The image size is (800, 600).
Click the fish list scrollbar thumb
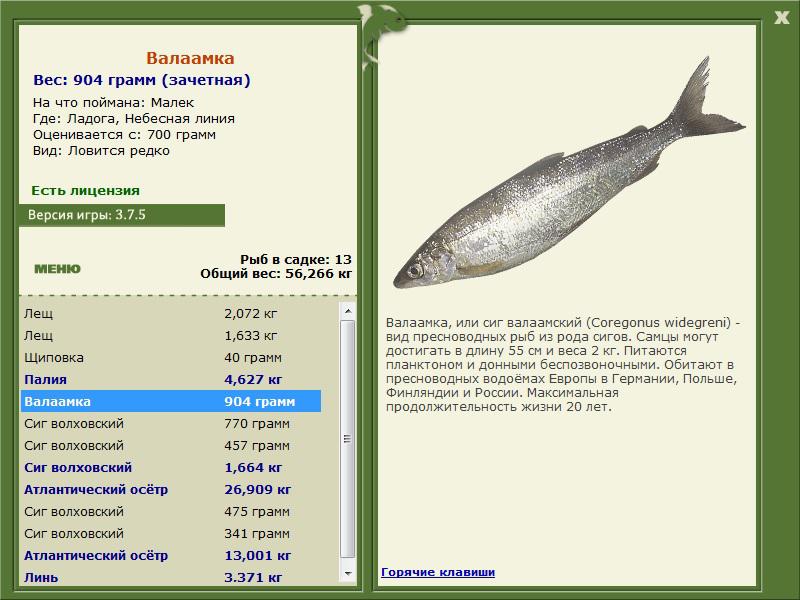click(x=348, y=439)
